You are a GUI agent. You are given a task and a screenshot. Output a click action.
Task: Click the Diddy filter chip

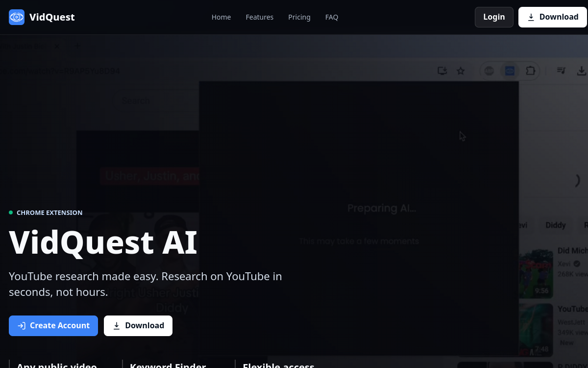point(556,225)
